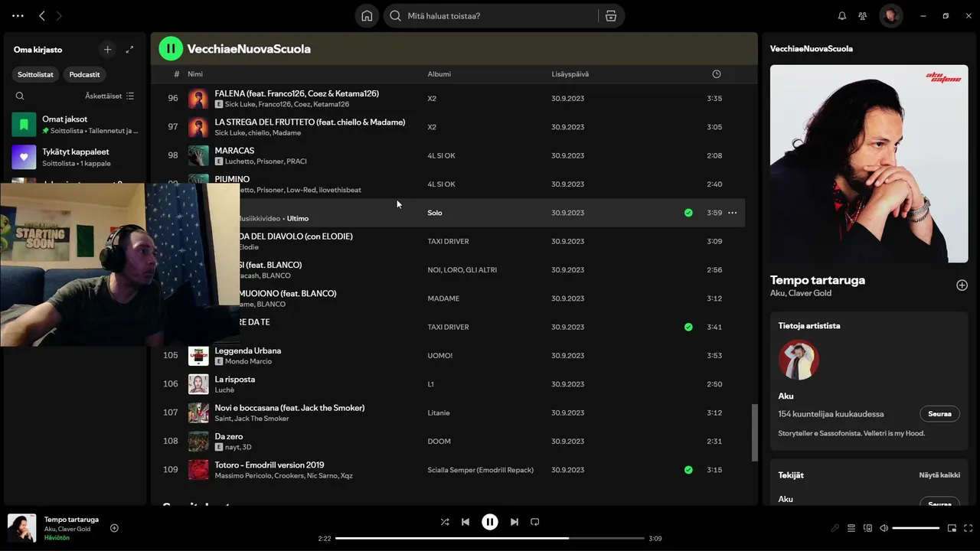Image resolution: width=980 pixels, height=551 pixels.
Task: Sort by Albumi column header
Action: click(439, 74)
